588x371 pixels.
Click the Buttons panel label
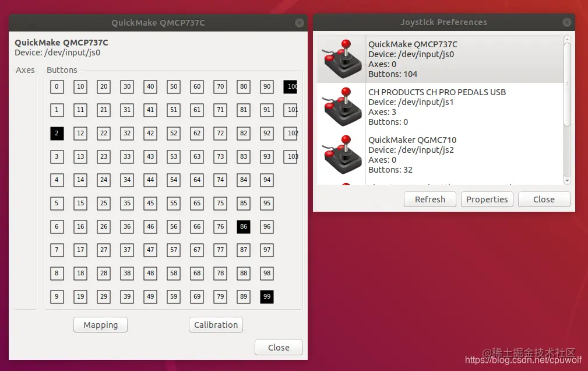click(x=62, y=70)
